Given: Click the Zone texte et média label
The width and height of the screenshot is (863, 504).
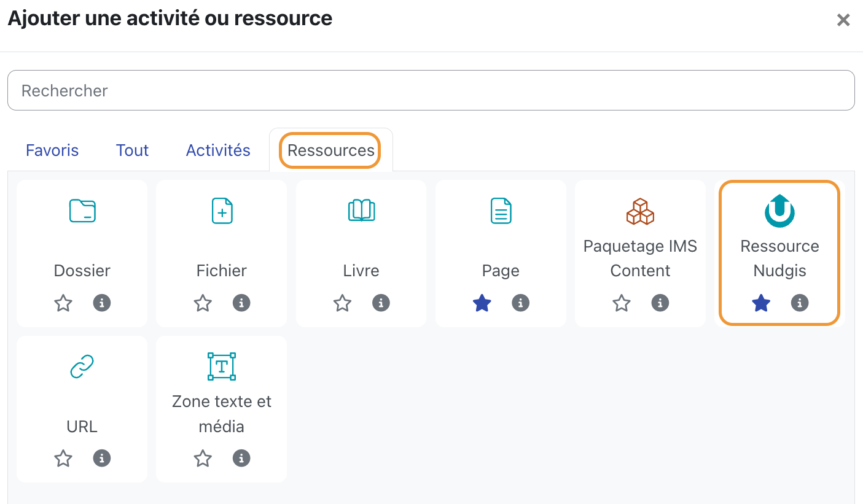Looking at the screenshot, I should coord(222,414).
